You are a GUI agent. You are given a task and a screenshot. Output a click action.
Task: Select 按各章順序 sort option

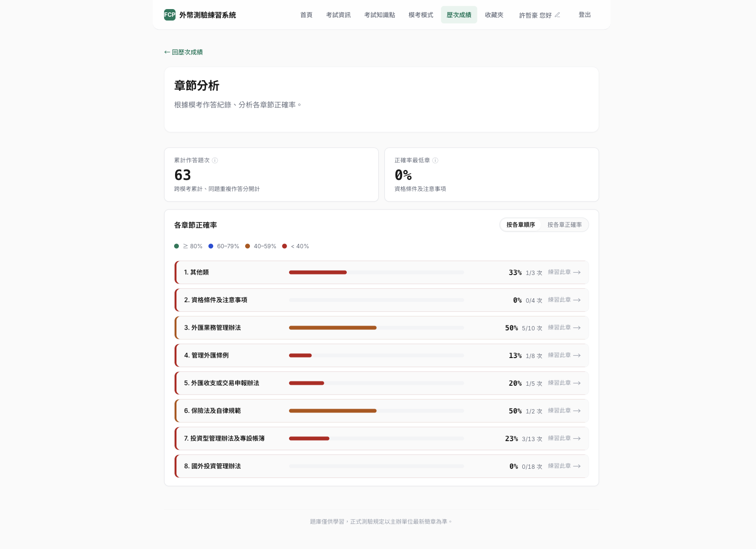pos(520,225)
